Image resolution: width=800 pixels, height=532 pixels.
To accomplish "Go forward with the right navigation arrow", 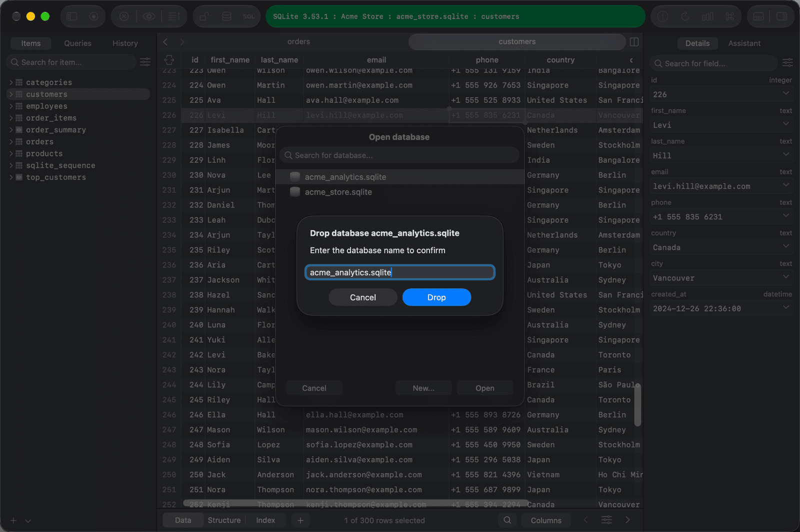I will coord(182,42).
